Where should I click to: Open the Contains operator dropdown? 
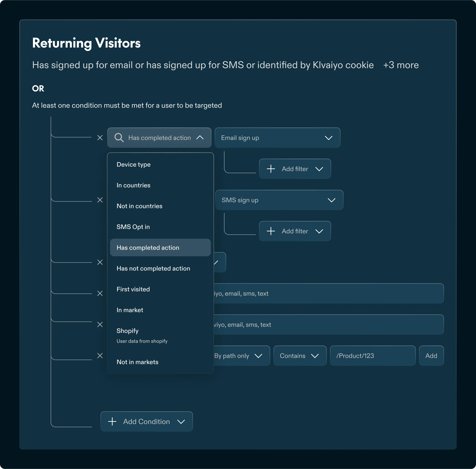(x=300, y=356)
